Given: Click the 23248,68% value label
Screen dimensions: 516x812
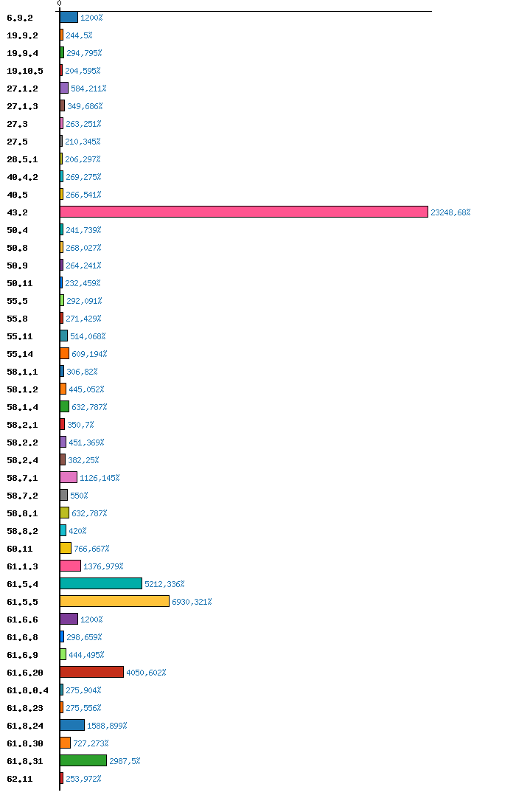Looking at the screenshot, I should point(450,212).
